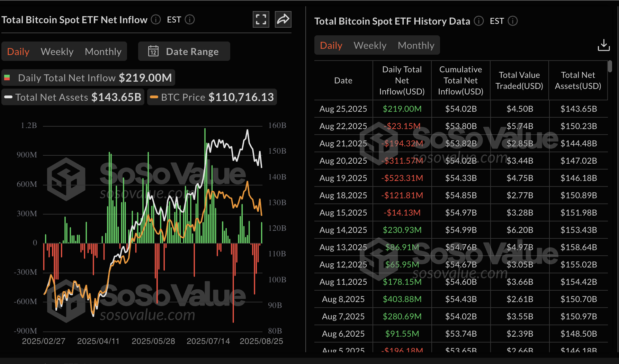Image resolution: width=619 pixels, height=364 pixels.
Task: Click the info icon next to History Data title
Action: [479, 21]
